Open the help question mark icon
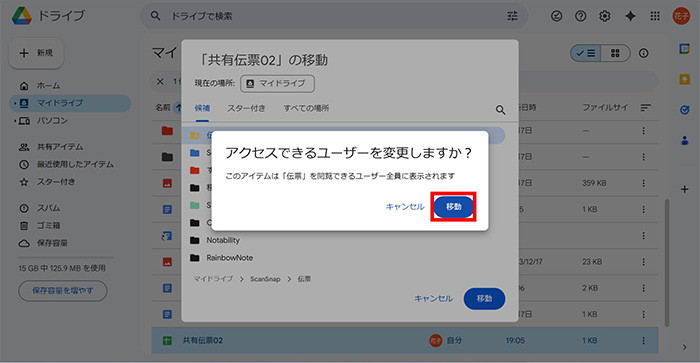 (x=580, y=16)
